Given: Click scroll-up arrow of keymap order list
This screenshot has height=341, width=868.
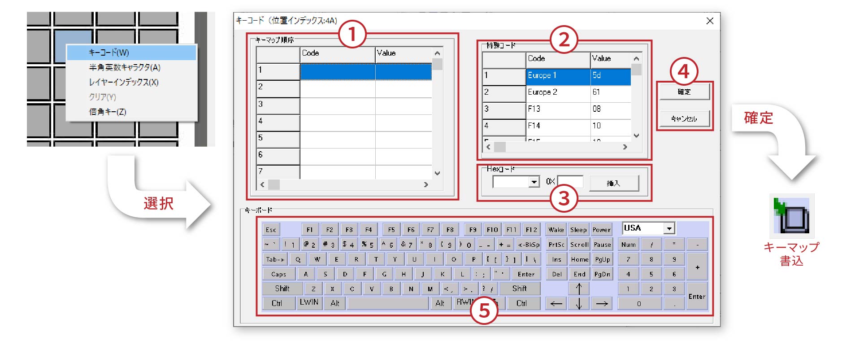Looking at the screenshot, I should tap(437, 53).
